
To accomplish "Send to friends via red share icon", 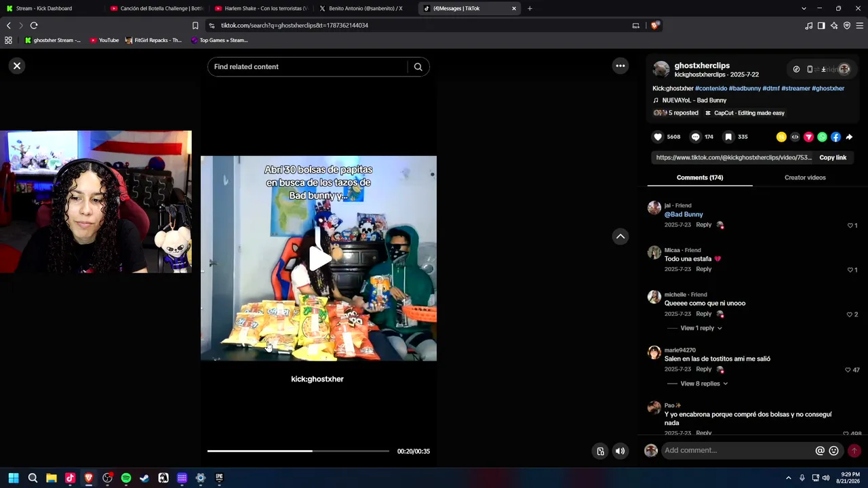I will click(808, 137).
